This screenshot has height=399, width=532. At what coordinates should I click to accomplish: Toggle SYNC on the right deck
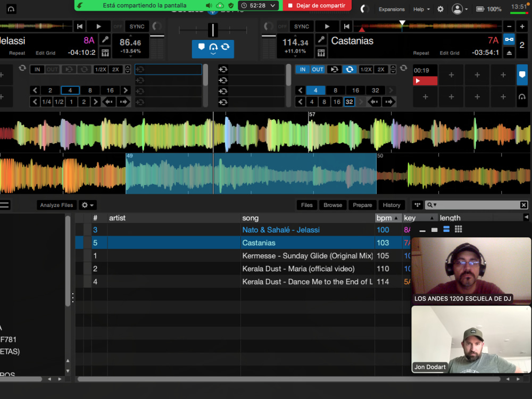[301, 27]
